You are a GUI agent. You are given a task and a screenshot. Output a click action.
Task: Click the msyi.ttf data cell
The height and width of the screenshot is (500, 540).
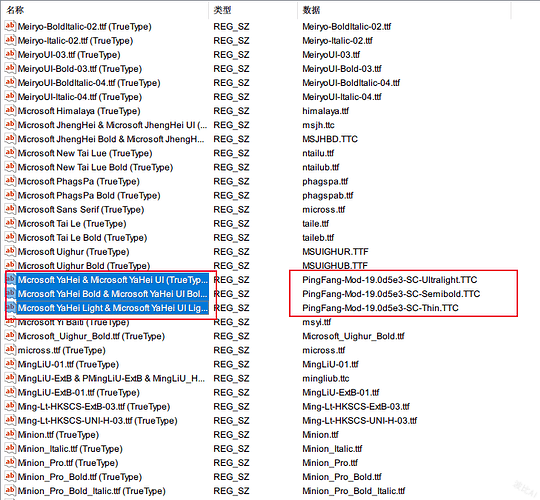[316, 322]
